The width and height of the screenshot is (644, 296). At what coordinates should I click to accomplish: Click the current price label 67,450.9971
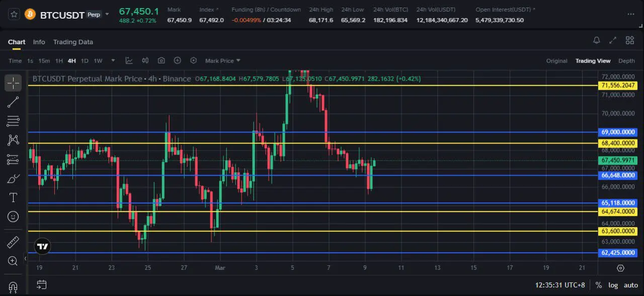click(x=618, y=161)
